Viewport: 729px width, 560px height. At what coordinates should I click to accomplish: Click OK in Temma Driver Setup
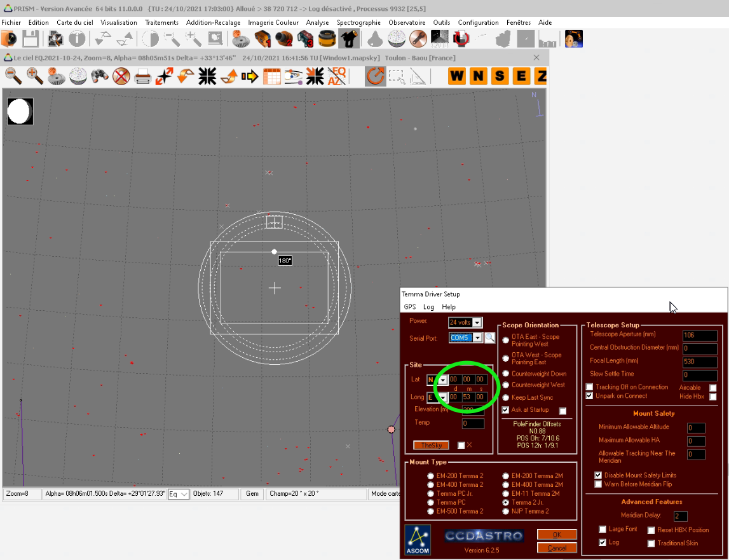[557, 535]
